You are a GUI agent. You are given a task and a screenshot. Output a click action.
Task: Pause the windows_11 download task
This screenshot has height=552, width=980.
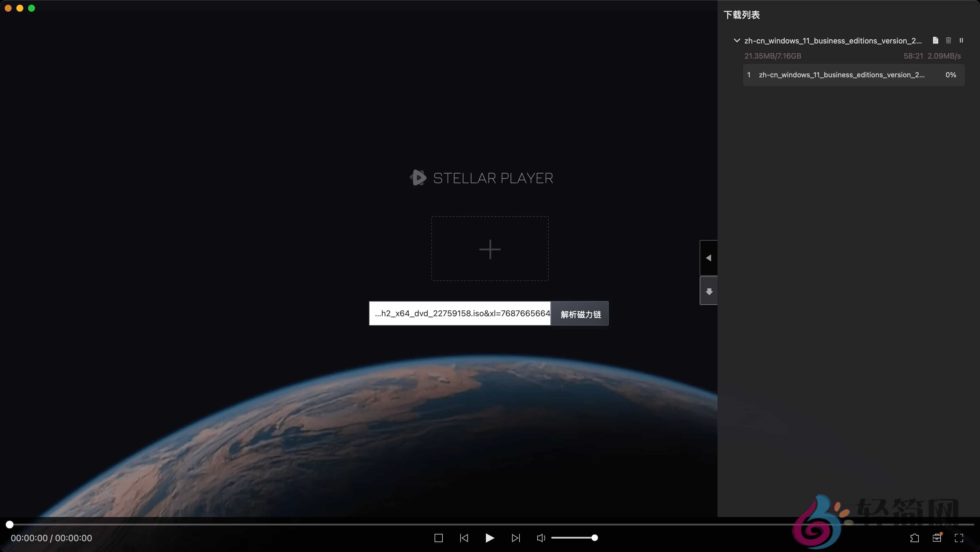[961, 40]
